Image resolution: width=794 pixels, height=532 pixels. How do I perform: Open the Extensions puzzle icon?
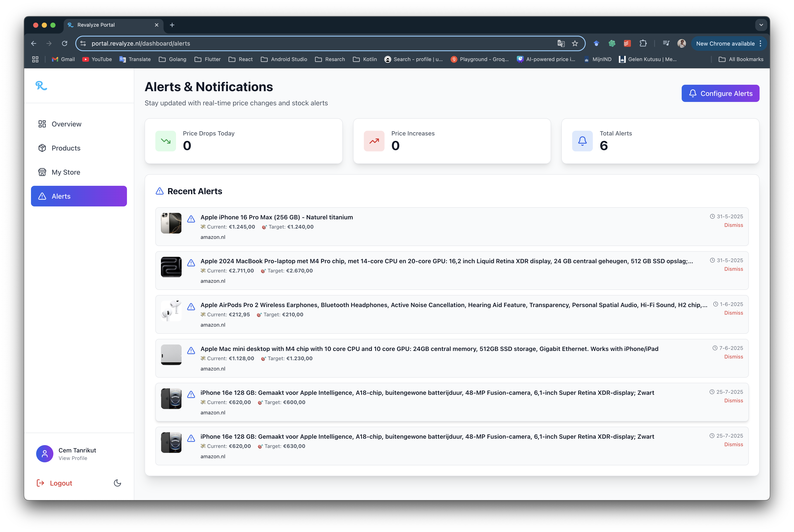pos(643,43)
